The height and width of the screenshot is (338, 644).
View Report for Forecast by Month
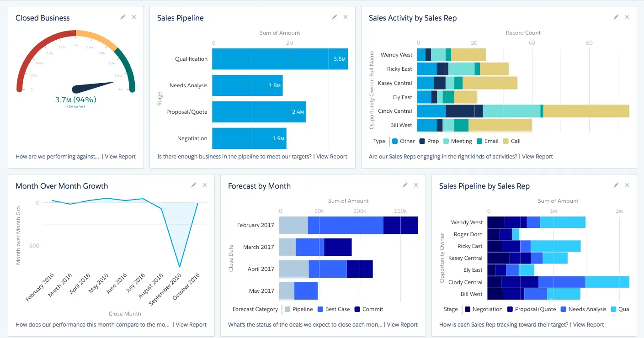pyautogui.click(x=402, y=325)
